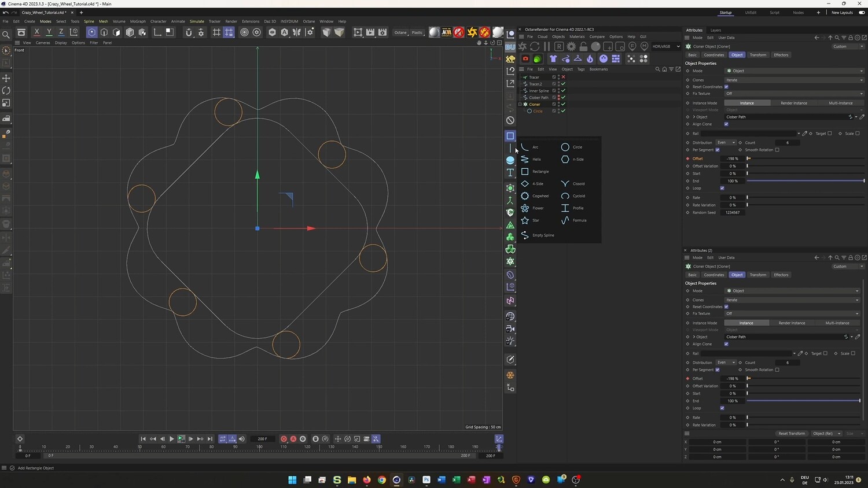
Task: Add a Helix spline
Action: click(x=531, y=159)
